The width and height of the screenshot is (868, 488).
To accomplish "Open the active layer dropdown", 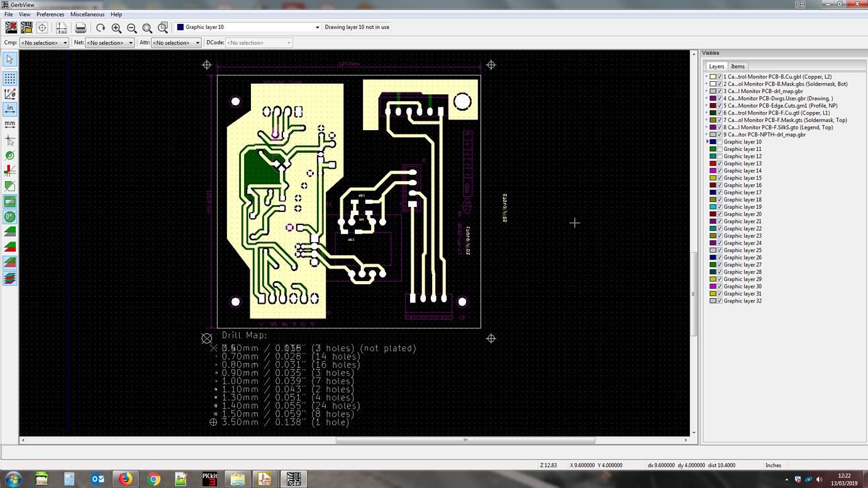I will [x=316, y=28].
